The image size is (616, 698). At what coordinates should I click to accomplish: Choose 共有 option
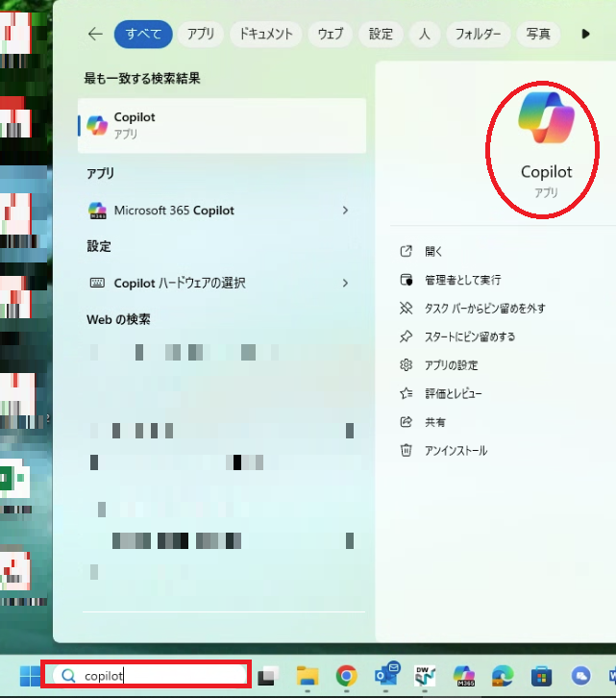click(434, 422)
